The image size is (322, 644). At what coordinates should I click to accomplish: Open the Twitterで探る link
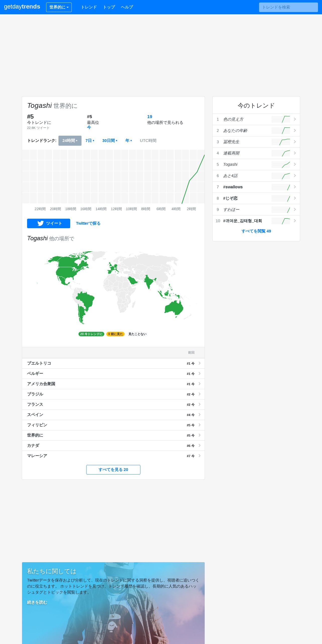click(88, 223)
